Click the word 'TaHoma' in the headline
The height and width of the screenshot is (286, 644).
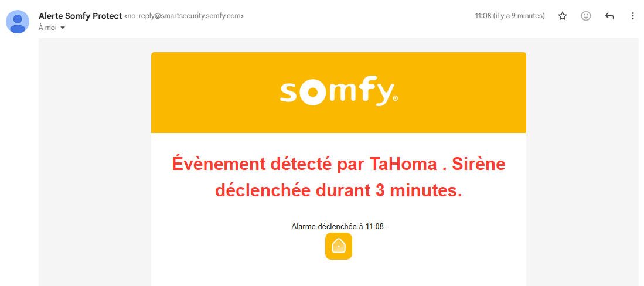(x=403, y=165)
